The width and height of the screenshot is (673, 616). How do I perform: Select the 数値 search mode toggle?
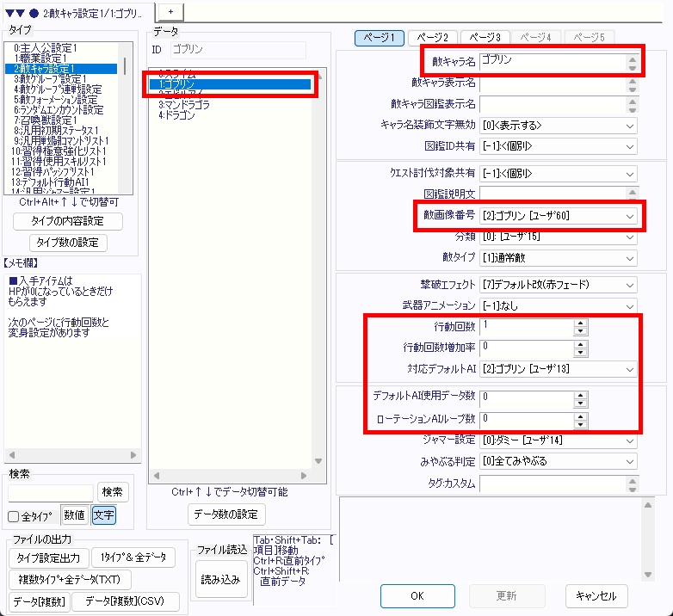pos(73,516)
